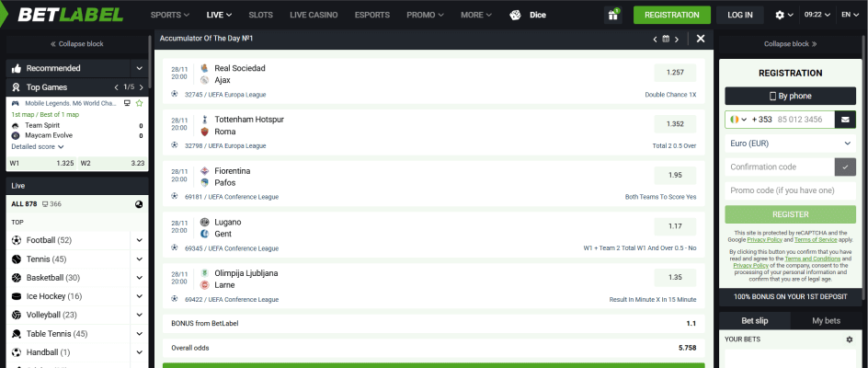Click the Volleyball icon
Image resolution: width=868 pixels, height=368 pixels.
click(16, 316)
